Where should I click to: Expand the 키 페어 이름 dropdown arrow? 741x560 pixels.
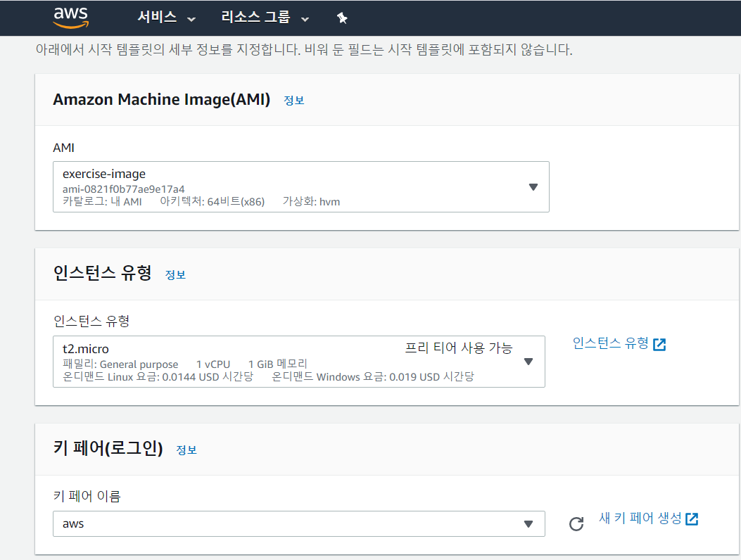[528, 524]
